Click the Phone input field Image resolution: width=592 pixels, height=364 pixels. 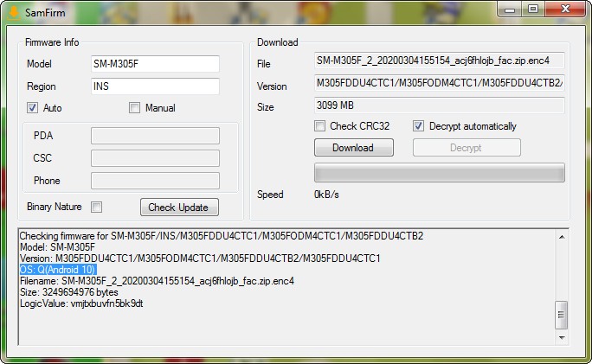pyautogui.click(x=155, y=181)
